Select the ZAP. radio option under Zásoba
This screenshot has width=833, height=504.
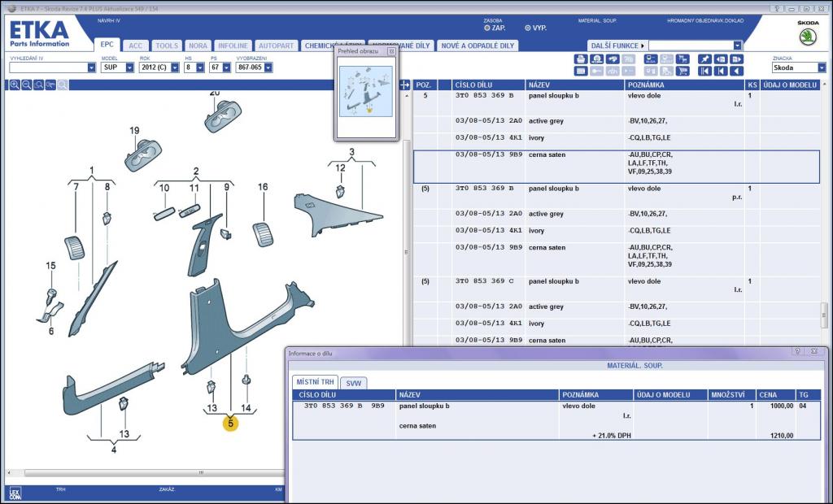487,28
